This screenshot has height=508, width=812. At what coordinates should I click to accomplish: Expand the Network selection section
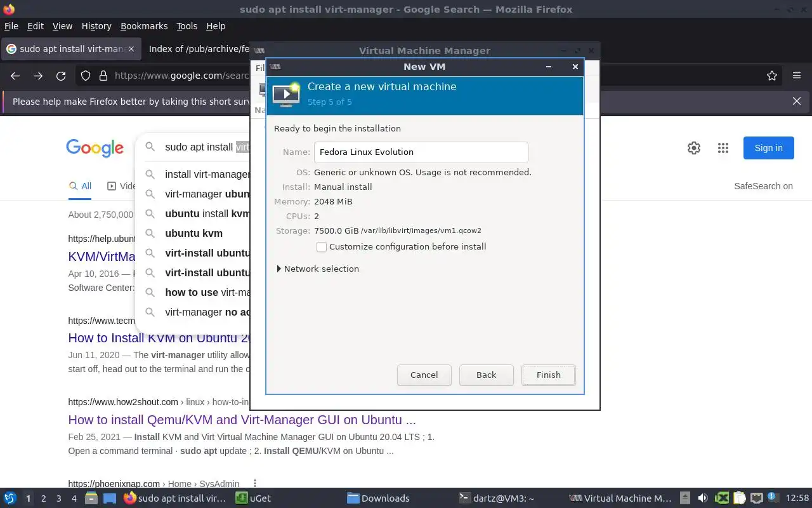coord(318,269)
